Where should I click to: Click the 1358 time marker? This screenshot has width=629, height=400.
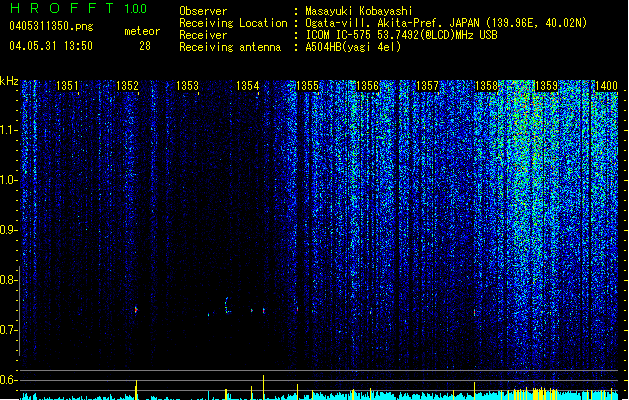487,86
